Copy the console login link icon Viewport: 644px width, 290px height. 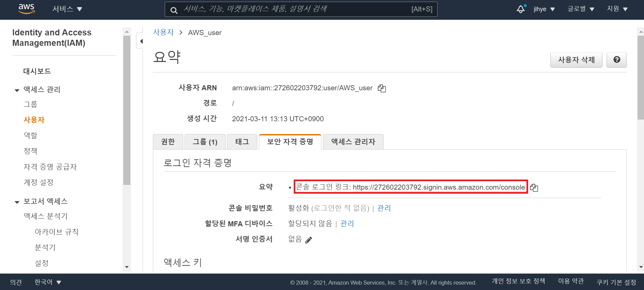pyautogui.click(x=534, y=188)
